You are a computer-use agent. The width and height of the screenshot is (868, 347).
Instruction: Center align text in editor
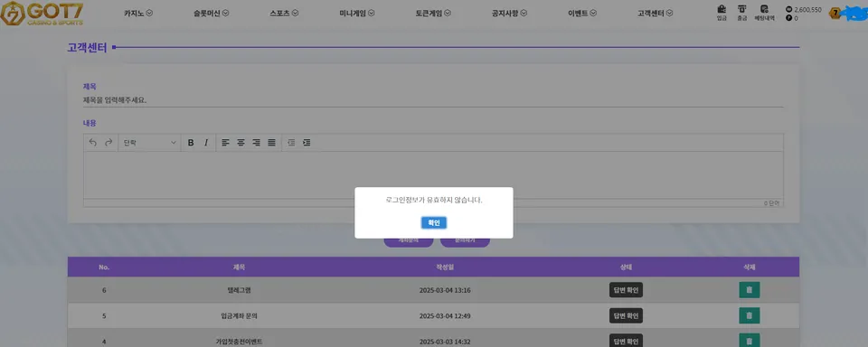coord(241,142)
